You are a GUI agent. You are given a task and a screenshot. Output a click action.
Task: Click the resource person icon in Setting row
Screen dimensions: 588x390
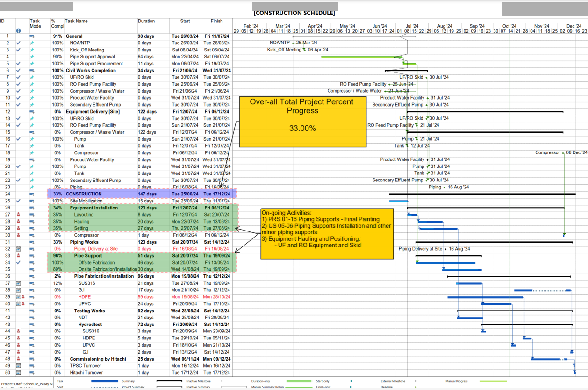click(18, 229)
